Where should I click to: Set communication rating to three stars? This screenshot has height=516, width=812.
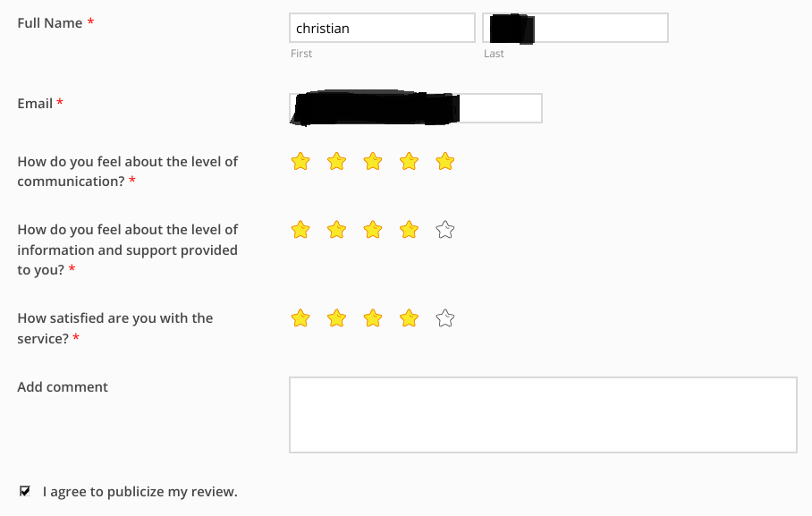[x=373, y=162]
